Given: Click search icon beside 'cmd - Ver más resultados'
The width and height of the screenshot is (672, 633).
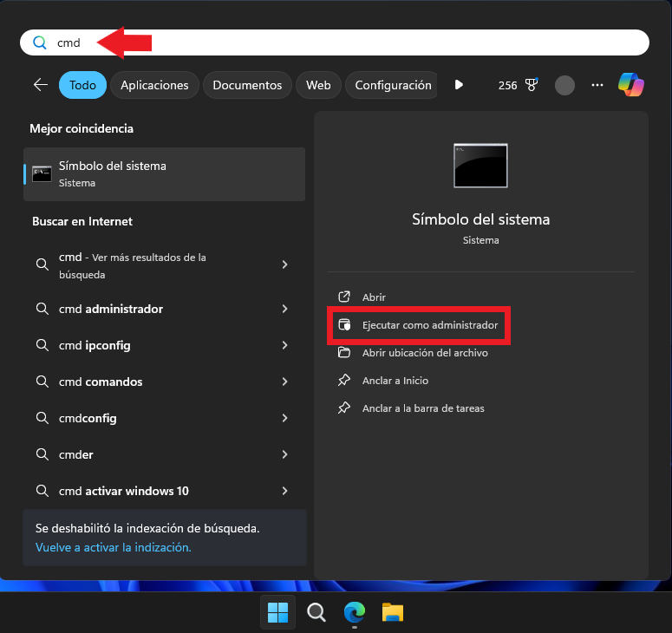Looking at the screenshot, I should pyautogui.click(x=42, y=264).
